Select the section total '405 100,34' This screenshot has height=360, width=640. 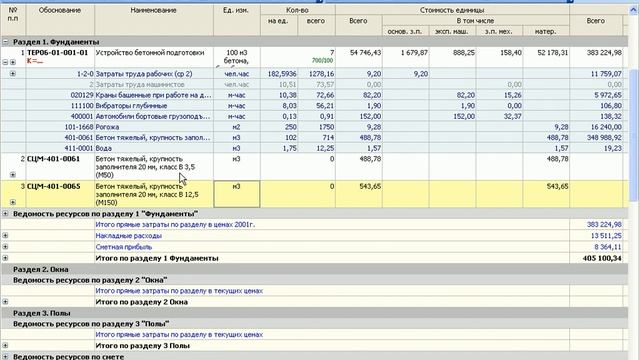[x=602, y=258]
